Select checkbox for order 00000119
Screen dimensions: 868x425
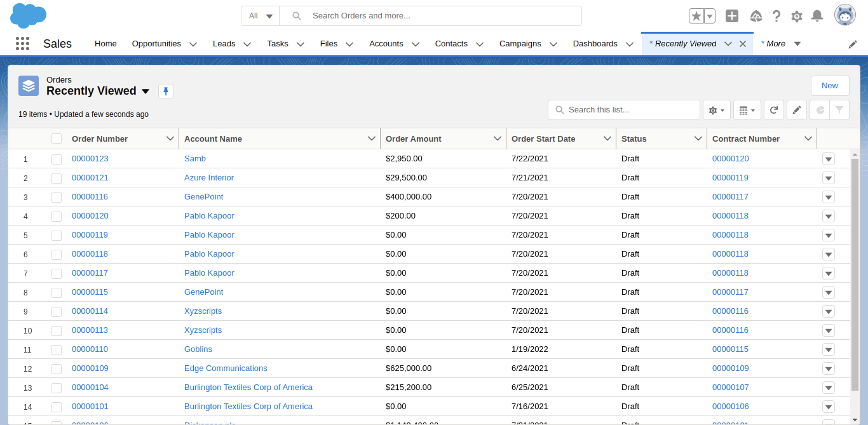pos(57,235)
